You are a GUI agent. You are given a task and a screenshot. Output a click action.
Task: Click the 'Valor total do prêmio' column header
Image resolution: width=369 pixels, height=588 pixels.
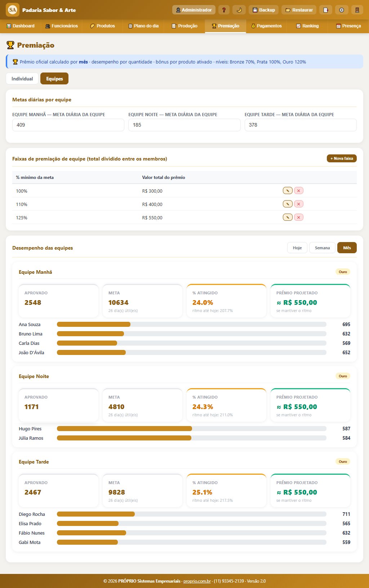164,177
